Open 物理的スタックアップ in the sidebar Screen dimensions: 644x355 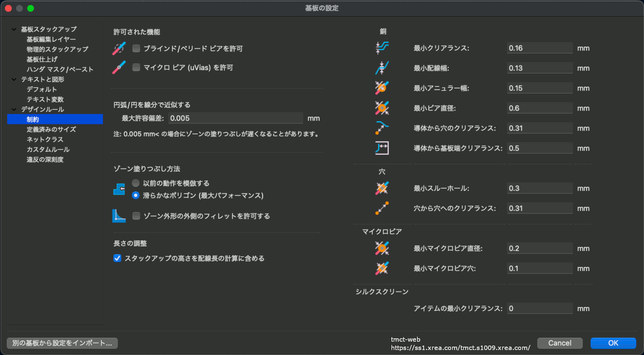click(x=57, y=50)
